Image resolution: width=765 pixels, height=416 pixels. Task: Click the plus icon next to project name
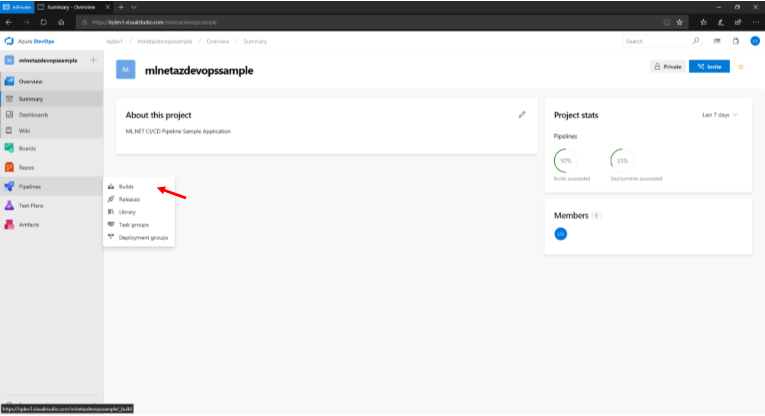point(93,60)
